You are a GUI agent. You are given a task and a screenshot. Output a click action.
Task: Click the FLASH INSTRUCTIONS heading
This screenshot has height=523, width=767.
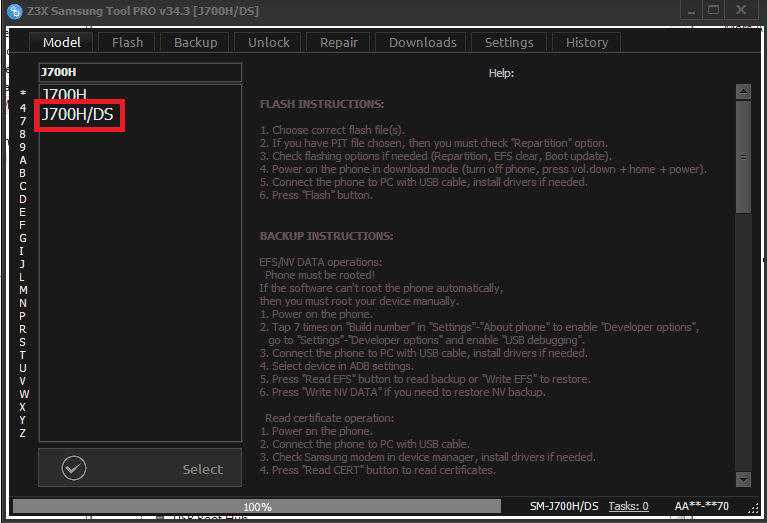322,104
